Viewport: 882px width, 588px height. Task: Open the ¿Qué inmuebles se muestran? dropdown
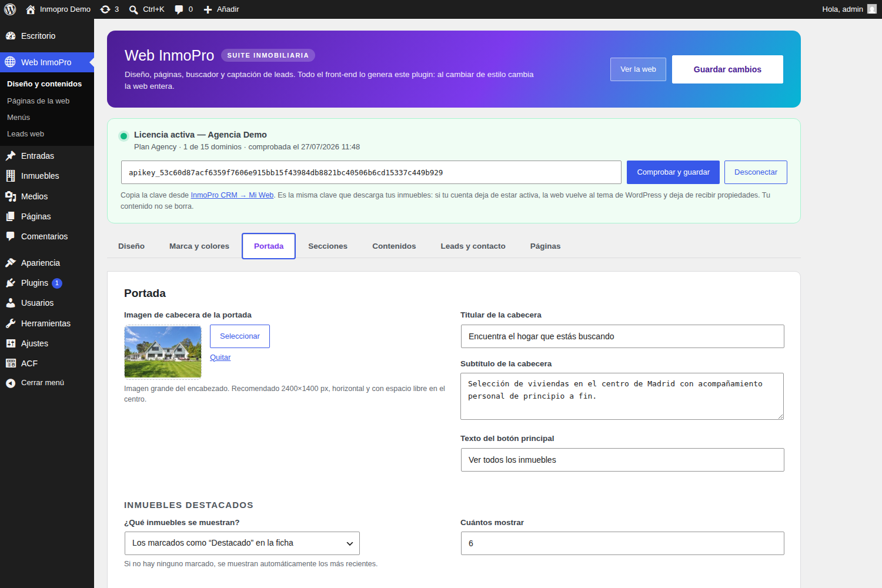click(242, 543)
